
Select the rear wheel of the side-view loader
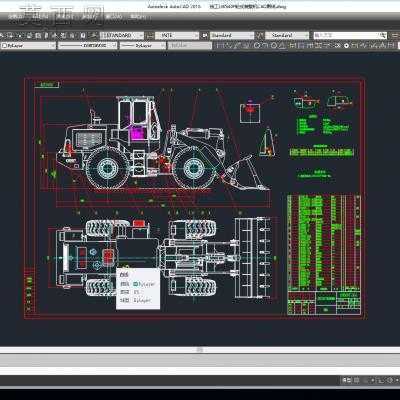pyautogui.click(x=107, y=167)
